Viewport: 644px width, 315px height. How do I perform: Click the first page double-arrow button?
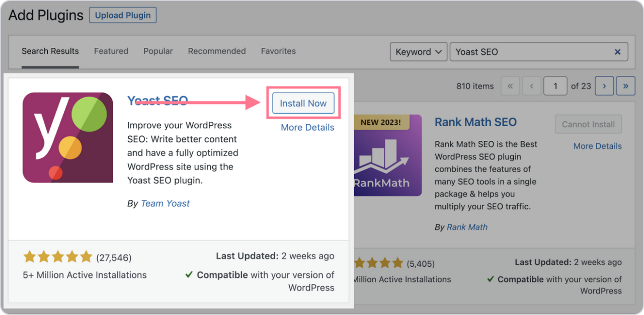510,86
